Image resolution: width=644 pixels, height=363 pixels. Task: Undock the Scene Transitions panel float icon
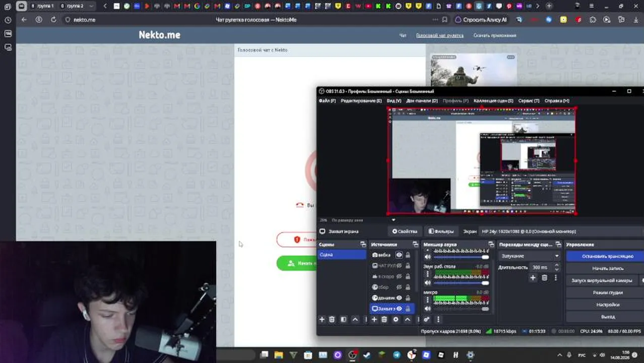pos(558,245)
